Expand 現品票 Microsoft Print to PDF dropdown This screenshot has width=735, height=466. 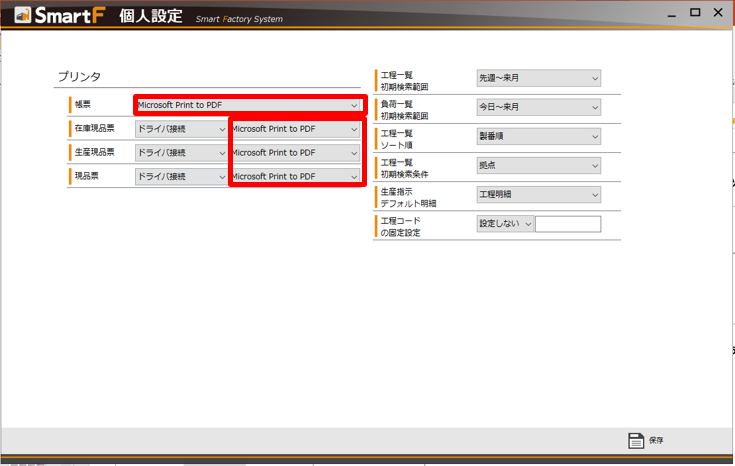point(294,177)
